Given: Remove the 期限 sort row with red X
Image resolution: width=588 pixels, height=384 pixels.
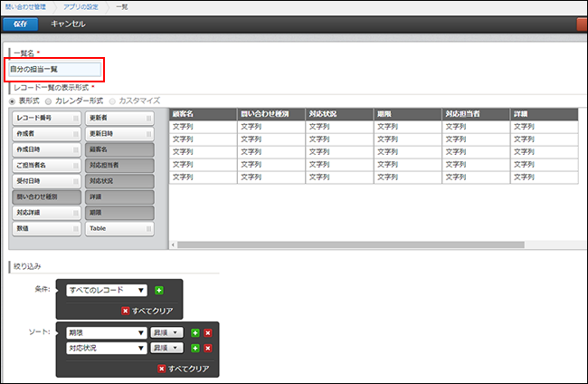Looking at the screenshot, I should tap(207, 332).
